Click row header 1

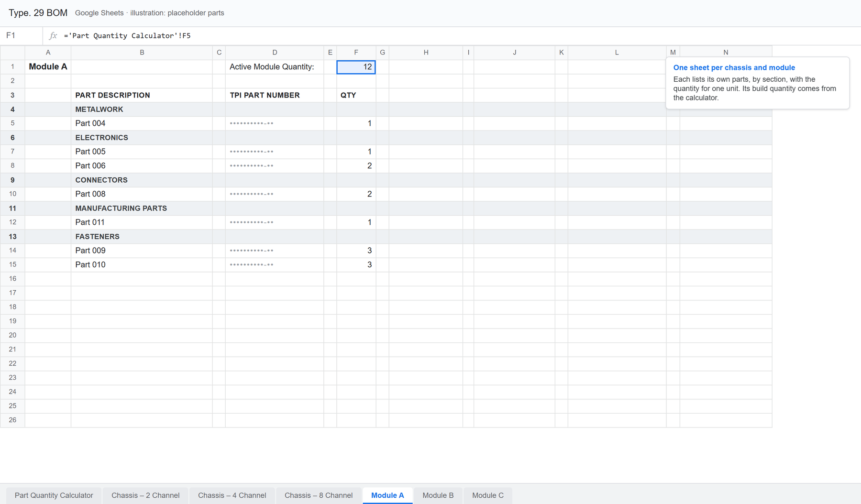[12, 67]
